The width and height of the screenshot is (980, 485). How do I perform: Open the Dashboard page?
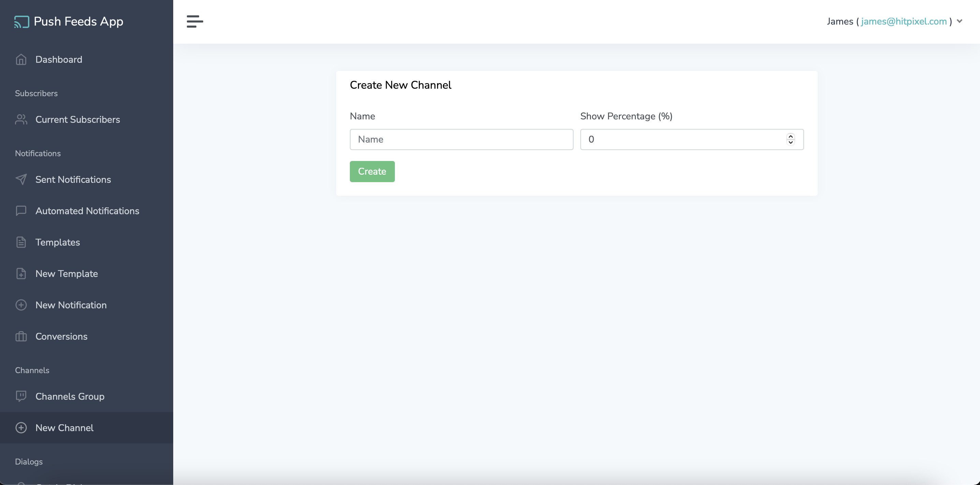[87, 59]
